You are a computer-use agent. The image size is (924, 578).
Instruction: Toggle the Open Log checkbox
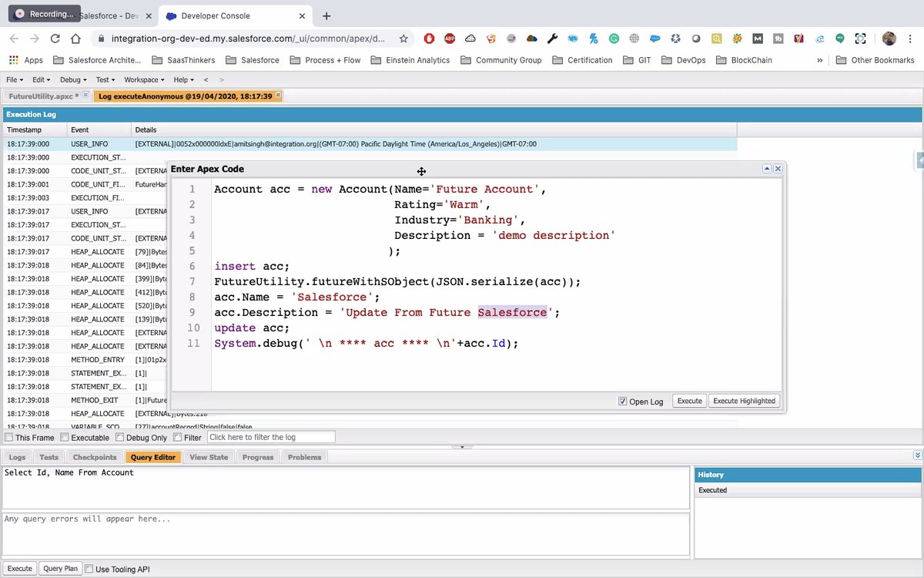coord(623,401)
